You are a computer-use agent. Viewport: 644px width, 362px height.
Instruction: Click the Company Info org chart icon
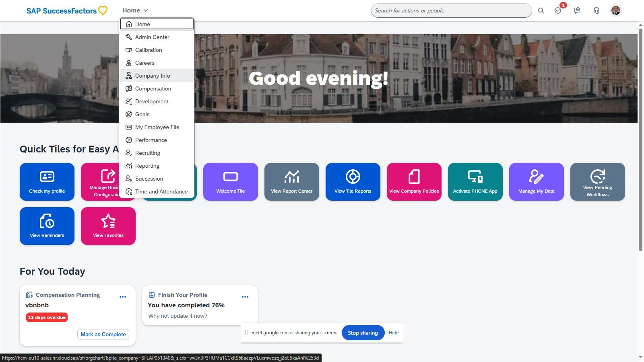click(129, 76)
